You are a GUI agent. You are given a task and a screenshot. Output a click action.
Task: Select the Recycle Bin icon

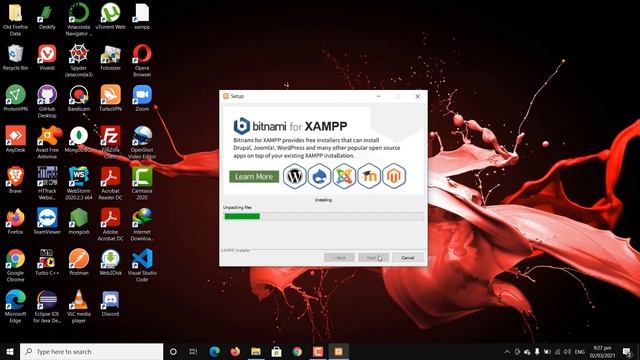coord(15,58)
